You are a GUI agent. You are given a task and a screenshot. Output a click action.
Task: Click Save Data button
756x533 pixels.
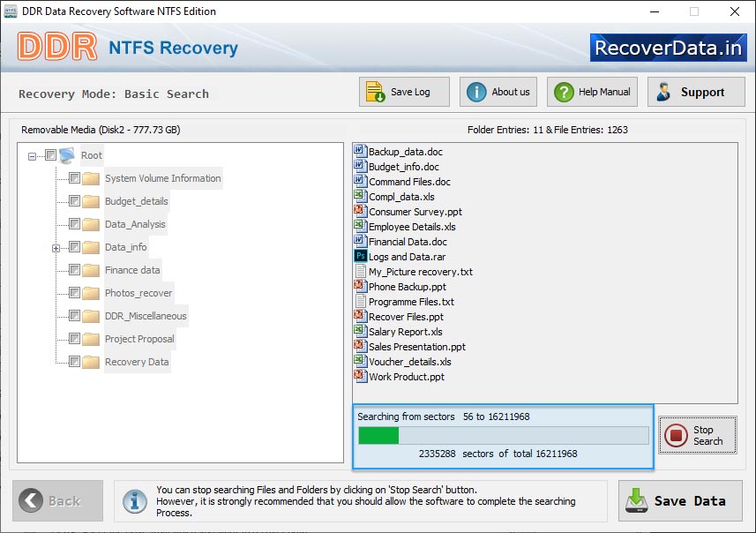(680, 500)
